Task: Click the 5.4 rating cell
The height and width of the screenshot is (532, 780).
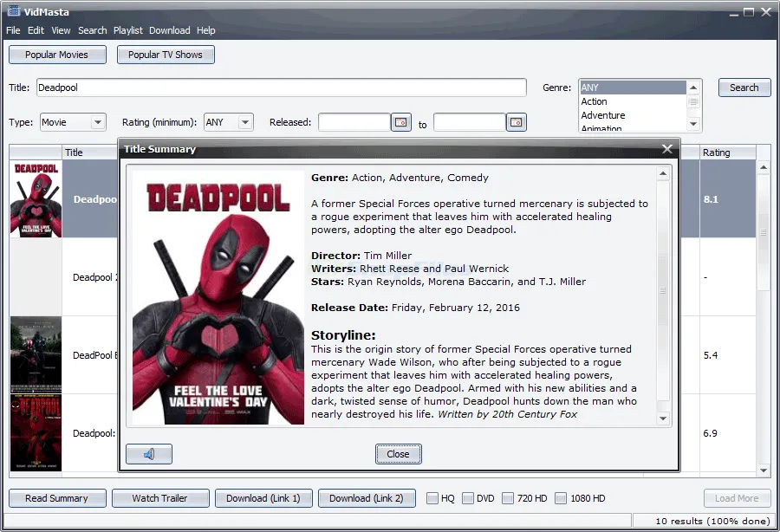Action: (728, 355)
